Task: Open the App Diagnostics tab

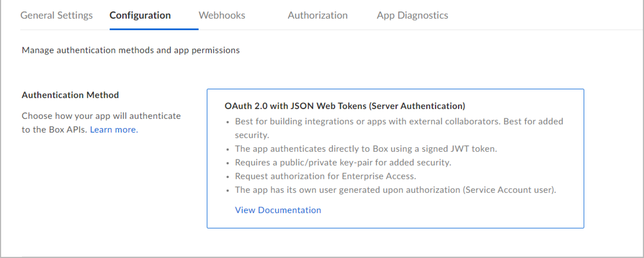Action: pyautogui.click(x=412, y=15)
